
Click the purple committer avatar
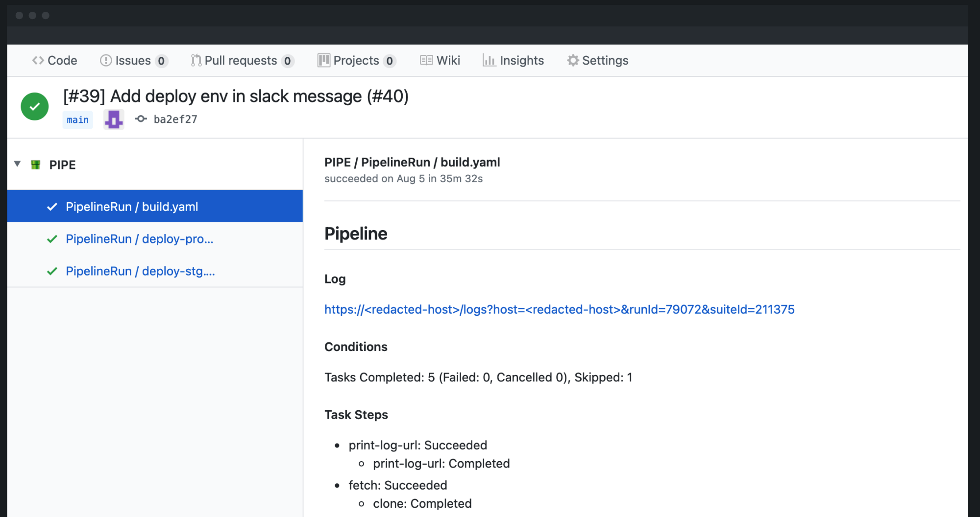(114, 119)
